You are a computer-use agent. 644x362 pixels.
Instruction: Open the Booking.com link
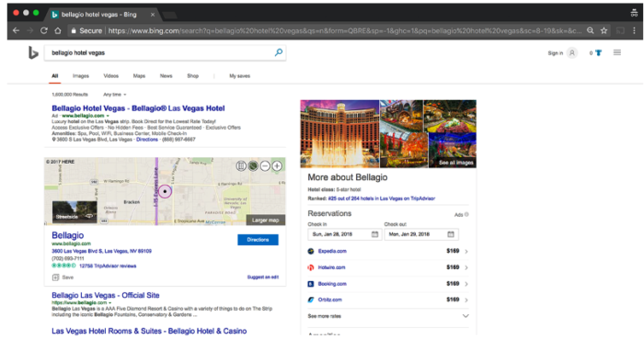coord(332,284)
